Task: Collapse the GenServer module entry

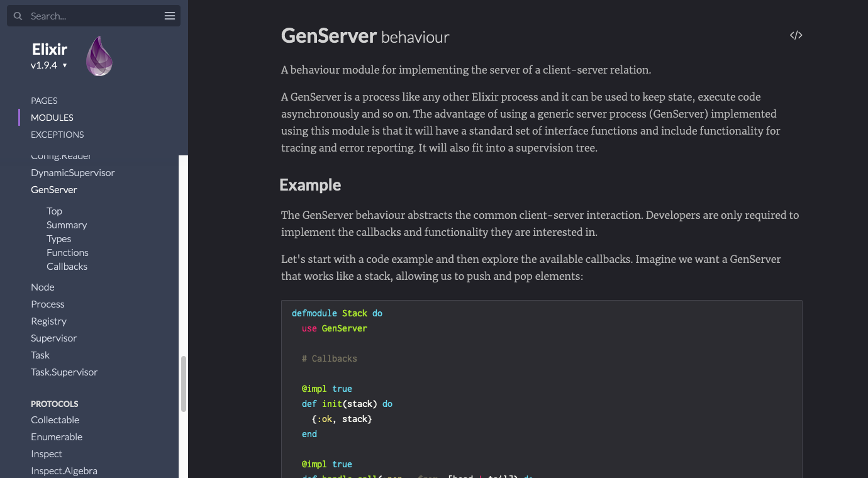Action: click(54, 189)
